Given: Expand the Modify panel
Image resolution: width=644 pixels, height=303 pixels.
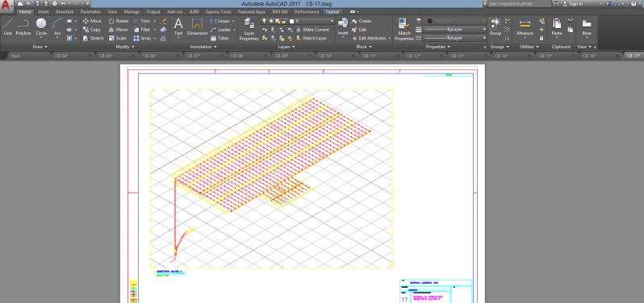Looking at the screenshot, I should point(125,47).
